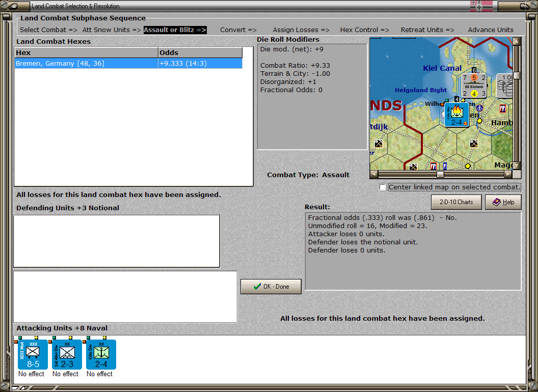This screenshot has width=538, height=392.
Task: Click "No effect" under the XIII Mot counter
Action: tap(31, 374)
